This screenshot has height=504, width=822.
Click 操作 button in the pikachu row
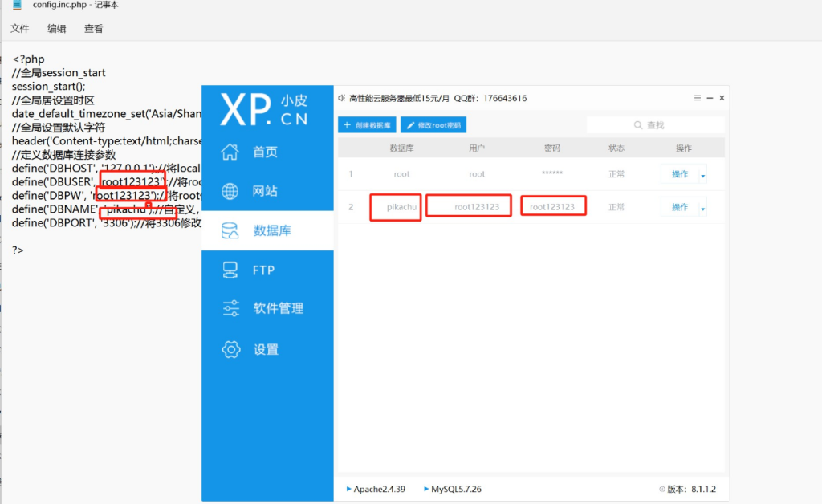679,208
